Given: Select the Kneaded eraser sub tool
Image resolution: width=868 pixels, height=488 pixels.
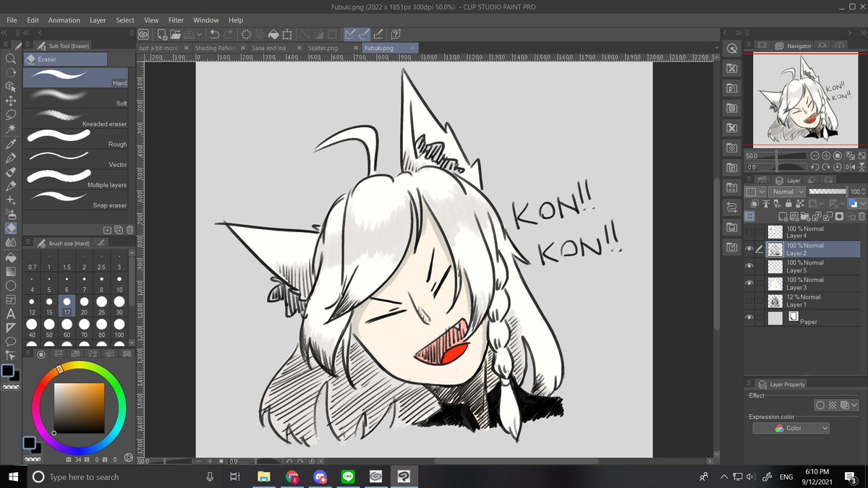Looking at the screenshot, I should pos(75,118).
